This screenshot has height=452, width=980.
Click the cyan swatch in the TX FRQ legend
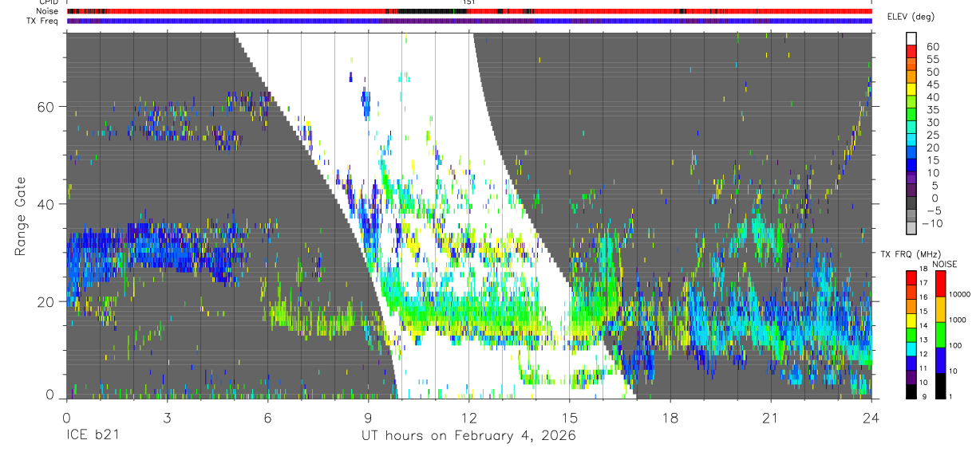[x=911, y=349]
